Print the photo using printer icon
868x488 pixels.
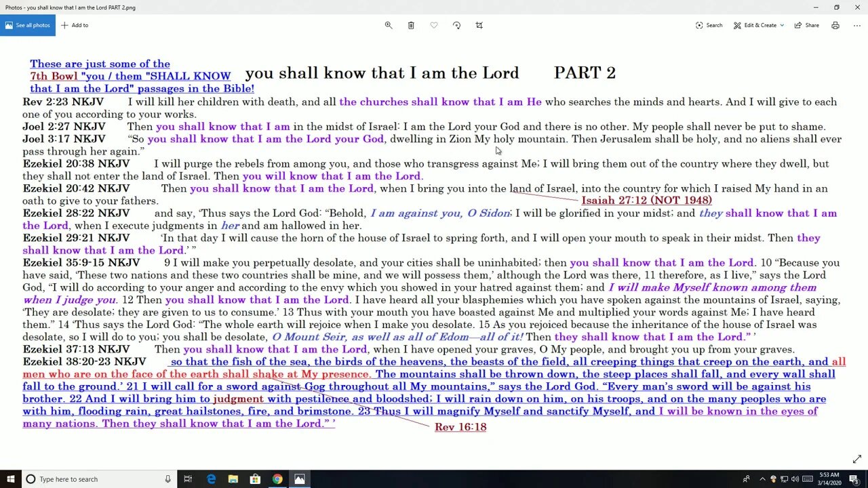[835, 25]
